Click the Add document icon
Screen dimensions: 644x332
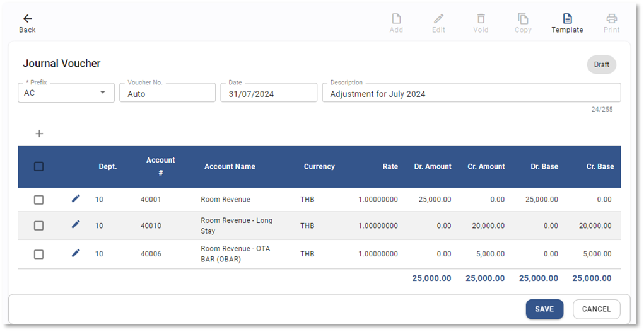(x=396, y=19)
